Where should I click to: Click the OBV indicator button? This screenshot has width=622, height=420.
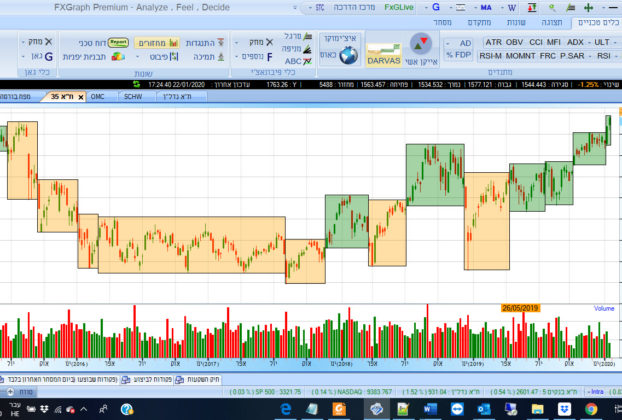click(x=515, y=43)
